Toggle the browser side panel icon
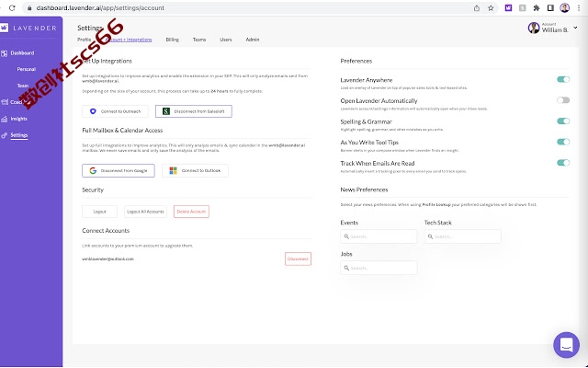588x368 pixels. click(x=550, y=8)
